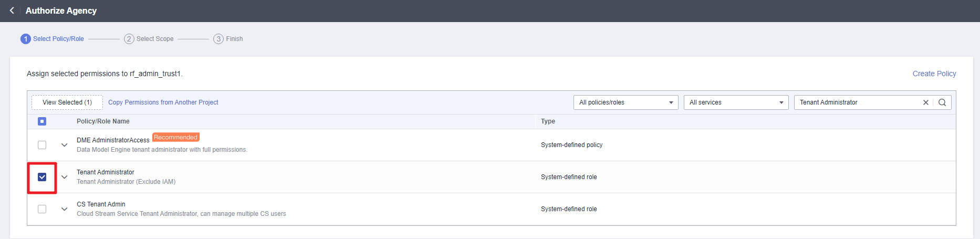Click the back arrow beside Authorize Agency

tap(12, 11)
